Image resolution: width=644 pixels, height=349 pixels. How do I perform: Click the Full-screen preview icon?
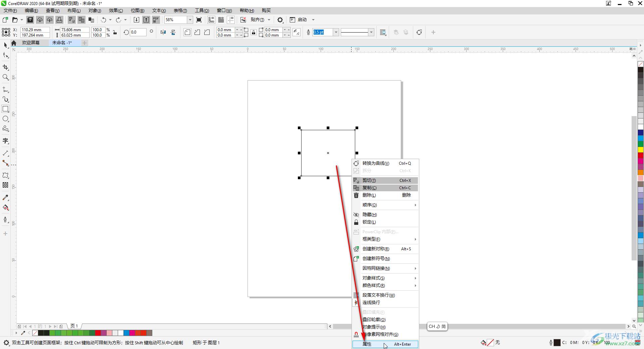[199, 20]
